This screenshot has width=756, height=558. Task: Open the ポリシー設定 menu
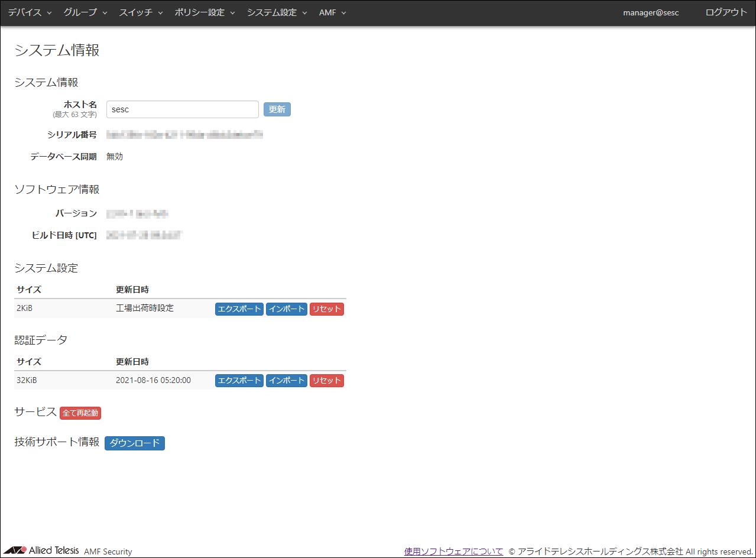(x=205, y=12)
